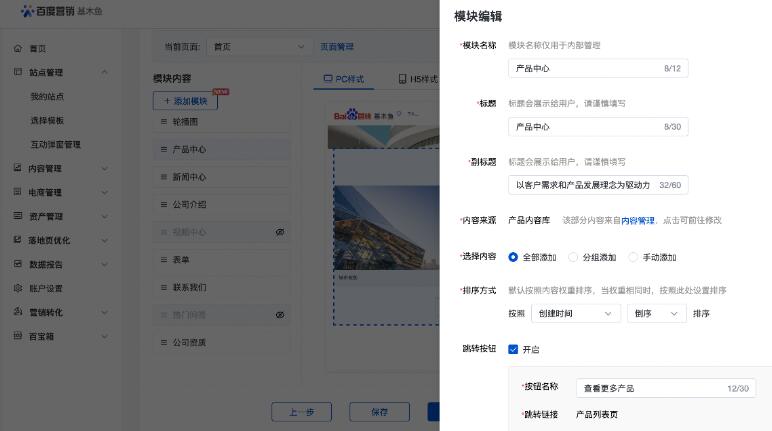Select the 全部添加 radio option

[514, 257]
